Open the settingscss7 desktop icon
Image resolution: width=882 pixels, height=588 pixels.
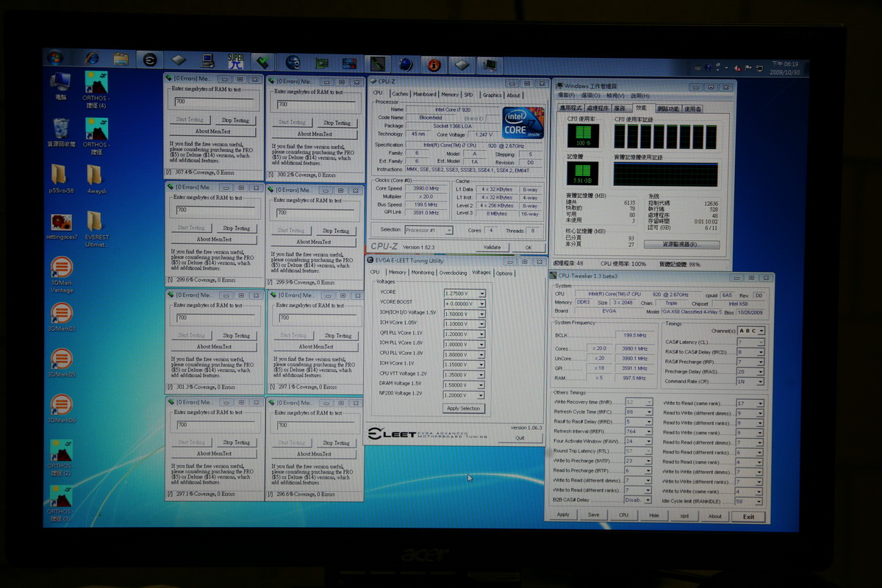(x=61, y=227)
